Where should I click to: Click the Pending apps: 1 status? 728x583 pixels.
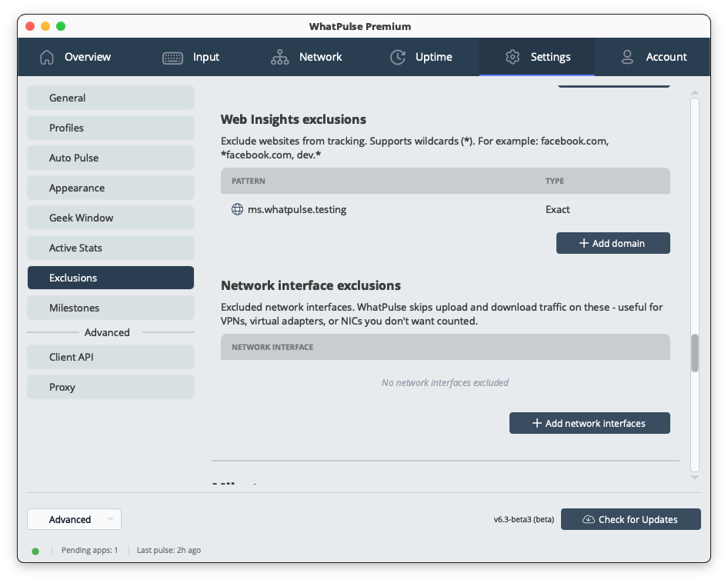click(x=89, y=551)
